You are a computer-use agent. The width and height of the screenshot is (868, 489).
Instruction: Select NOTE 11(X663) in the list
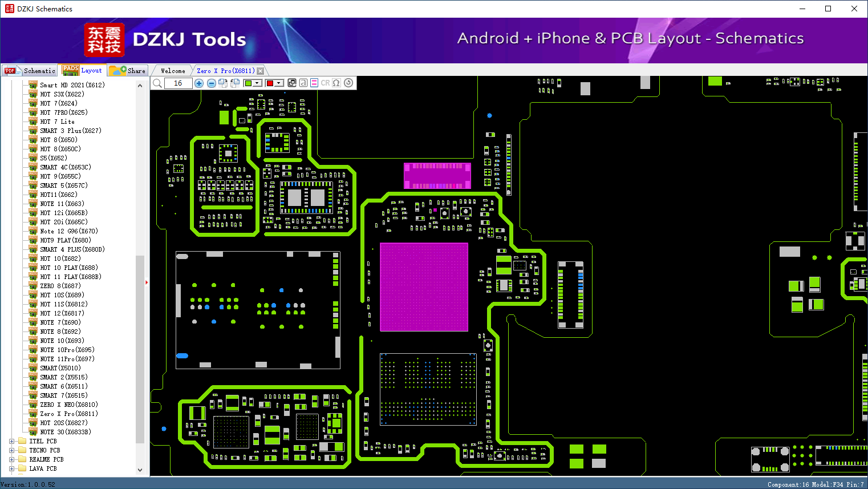click(62, 204)
